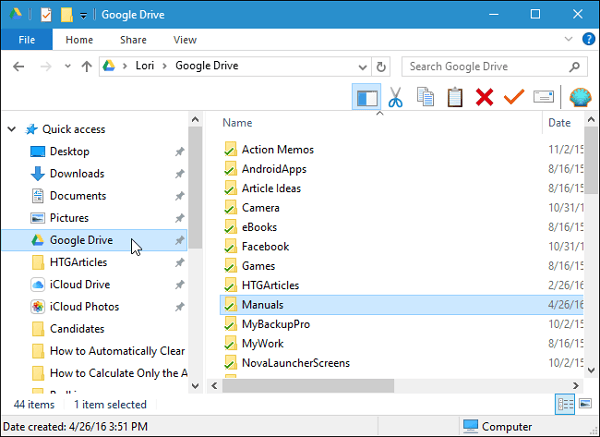
Task: Collapse the Quick access tree section
Action: click(12, 129)
